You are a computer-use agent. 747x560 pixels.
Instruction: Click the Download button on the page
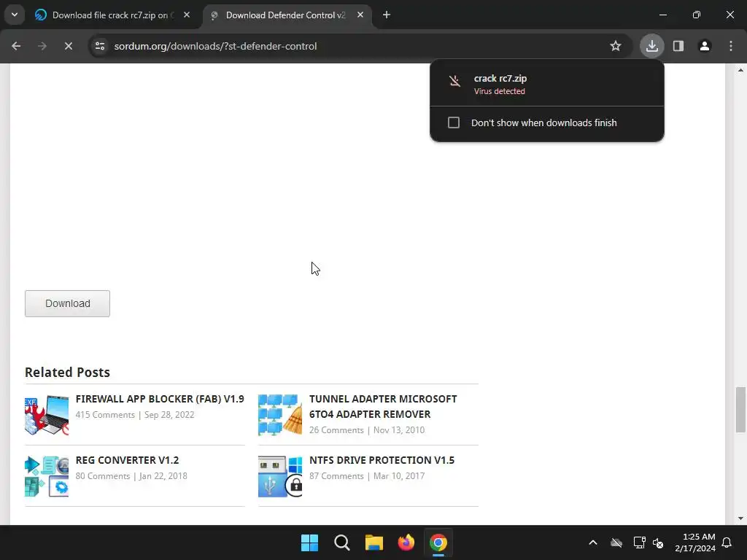[67, 304]
